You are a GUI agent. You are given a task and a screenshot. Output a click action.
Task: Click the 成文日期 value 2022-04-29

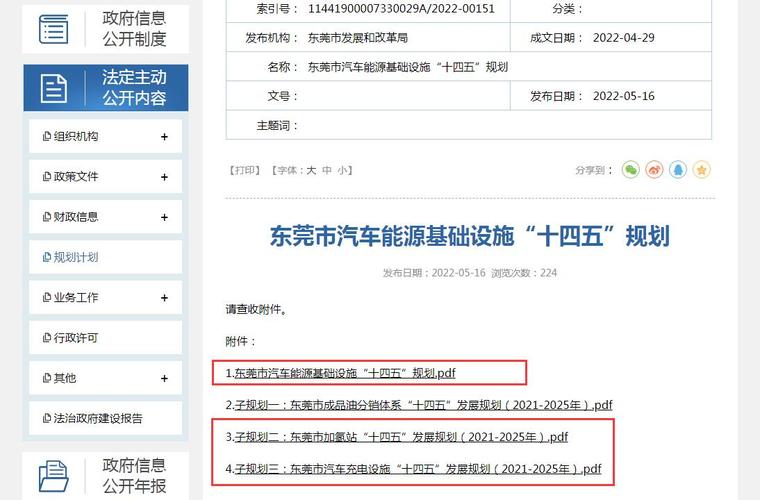tap(624, 38)
